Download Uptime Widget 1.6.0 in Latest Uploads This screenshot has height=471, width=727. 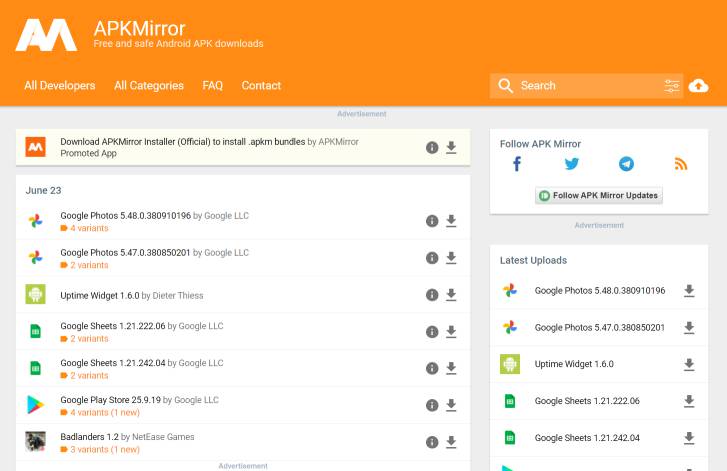689,364
